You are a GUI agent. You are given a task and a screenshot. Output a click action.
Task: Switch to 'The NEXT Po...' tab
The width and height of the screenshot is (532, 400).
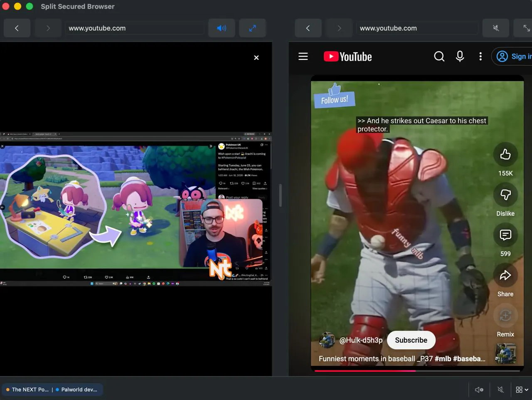click(27, 390)
